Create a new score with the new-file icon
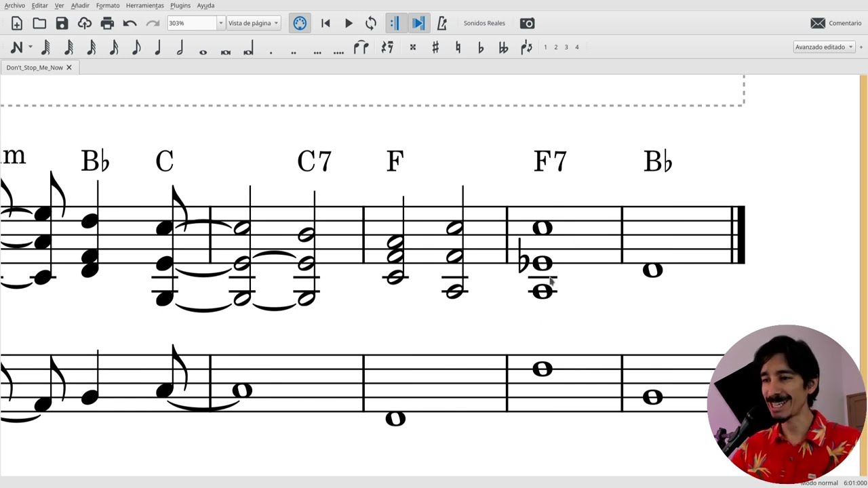This screenshot has height=488, width=868. (x=17, y=23)
